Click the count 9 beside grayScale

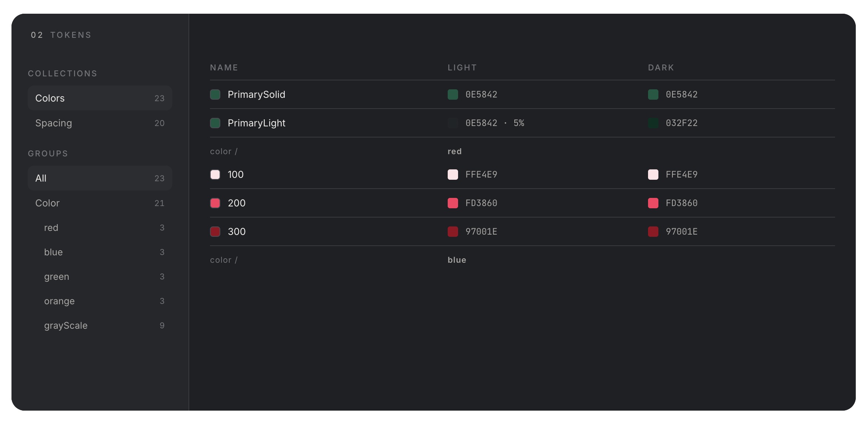[162, 325]
